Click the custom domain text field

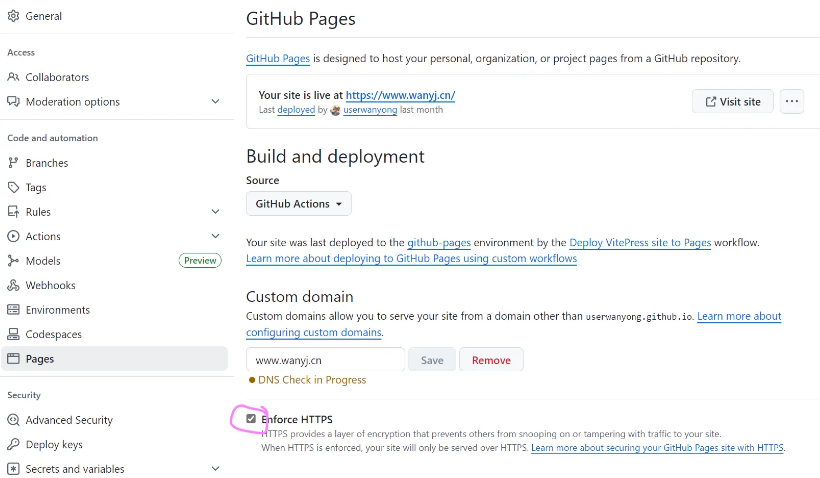[x=325, y=360]
